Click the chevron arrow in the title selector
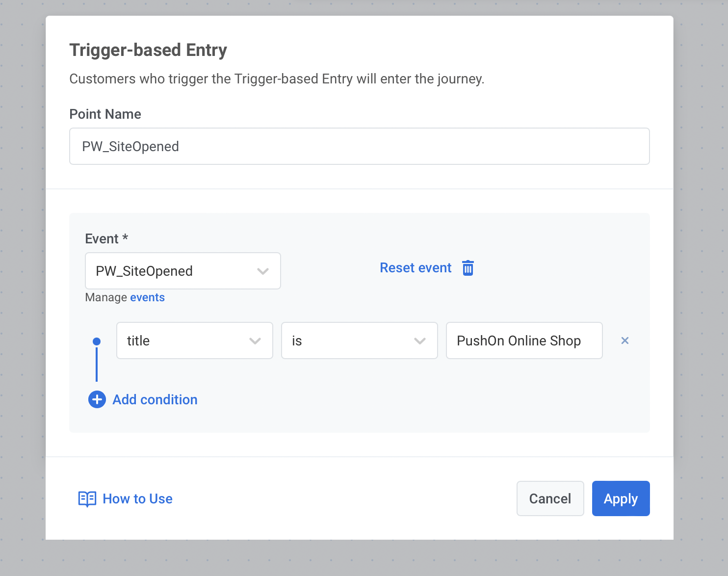 pyautogui.click(x=255, y=341)
